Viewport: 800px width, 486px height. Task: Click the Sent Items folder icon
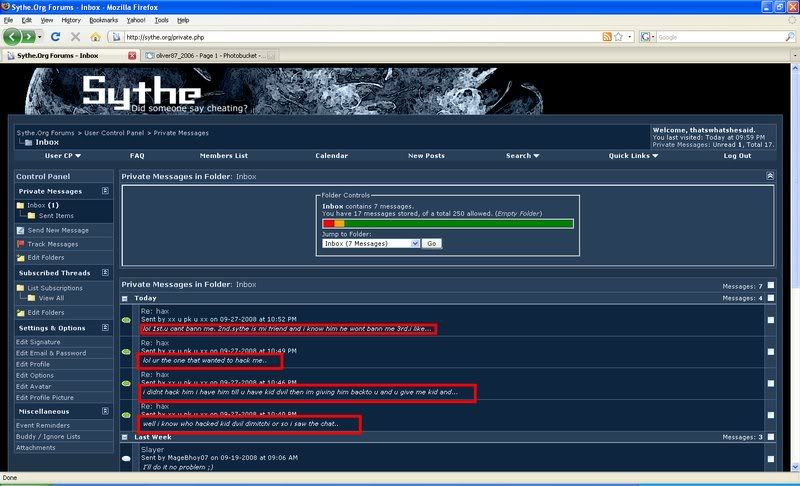[x=32, y=216]
